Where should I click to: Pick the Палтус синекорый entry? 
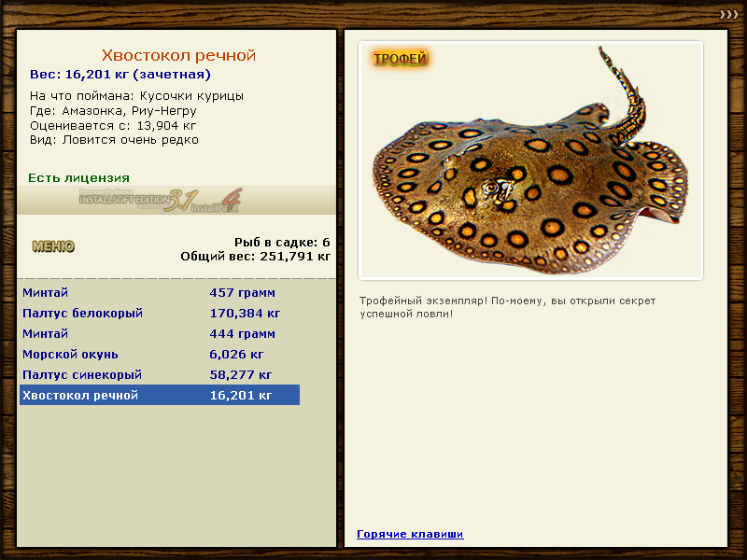[159, 375]
